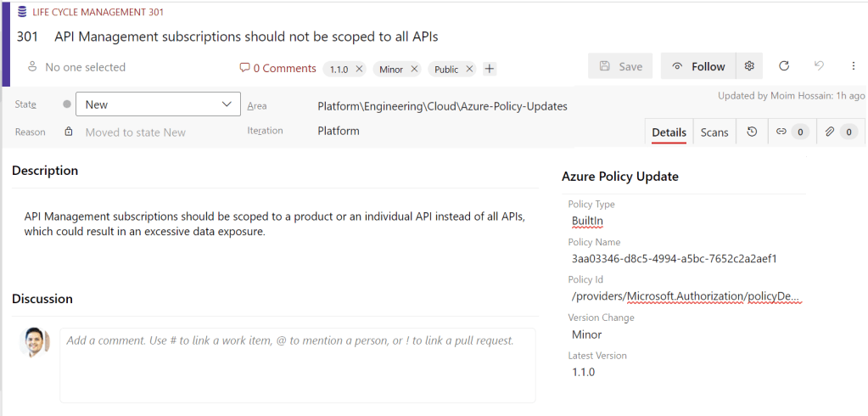Switch to the Scans tab
The width and height of the screenshot is (868, 416).
click(x=714, y=132)
